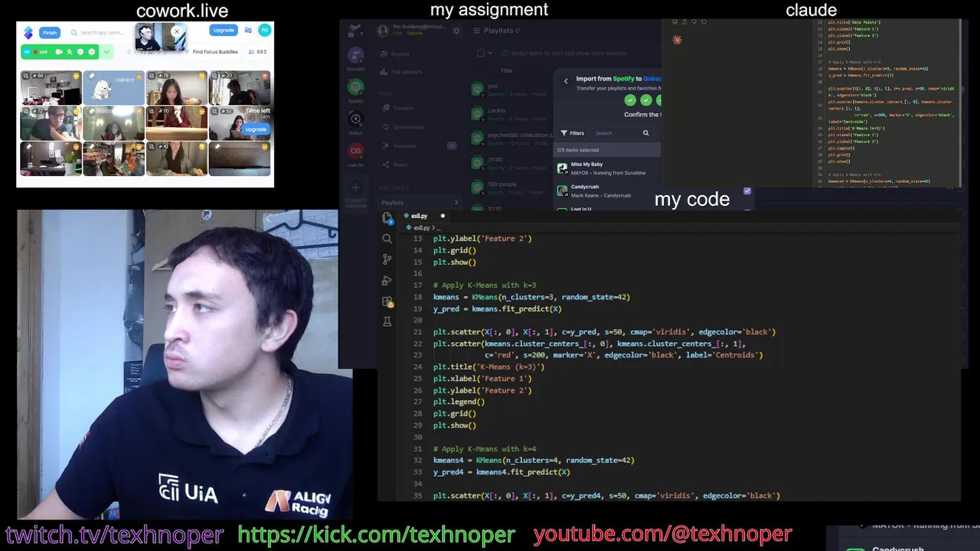Click the Search field in import dialog
This screenshot has width=980, height=551.
click(x=622, y=133)
